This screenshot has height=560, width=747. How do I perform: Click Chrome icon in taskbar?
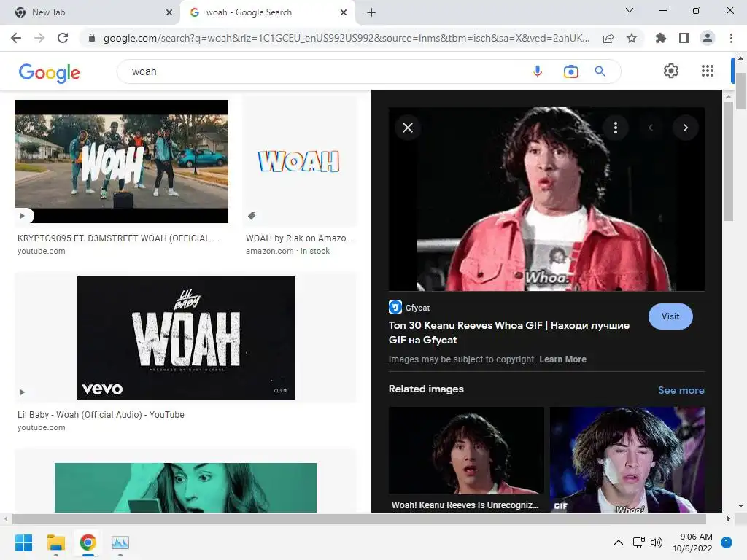point(88,542)
